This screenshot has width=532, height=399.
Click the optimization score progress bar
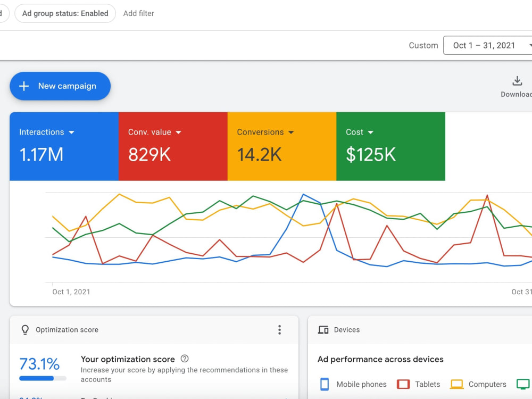[x=43, y=378]
